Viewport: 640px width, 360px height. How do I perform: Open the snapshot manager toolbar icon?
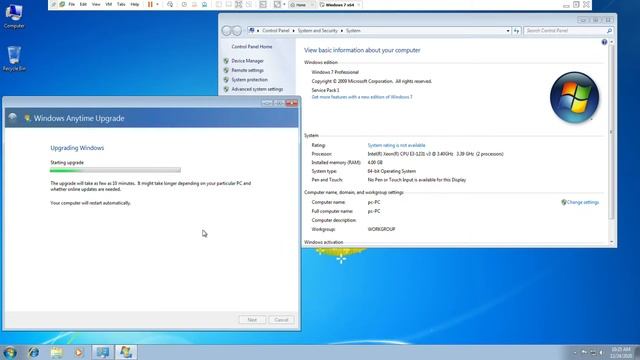pos(204,4)
